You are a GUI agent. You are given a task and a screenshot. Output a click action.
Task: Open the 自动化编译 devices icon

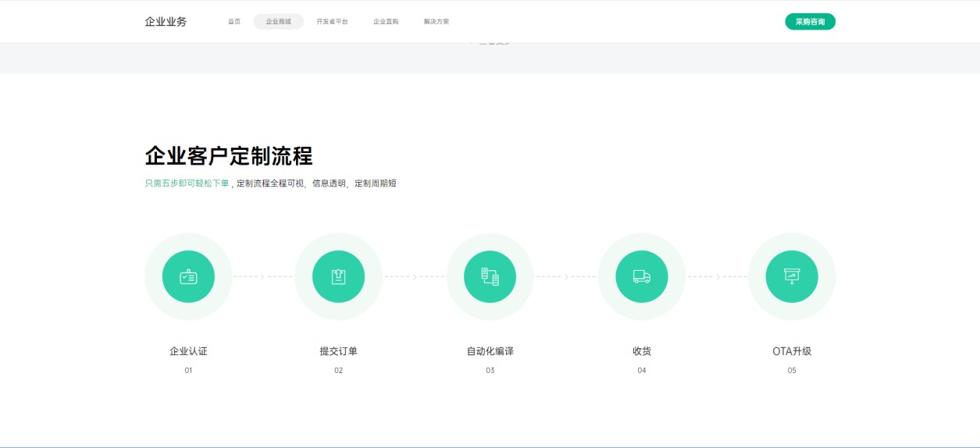490,276
